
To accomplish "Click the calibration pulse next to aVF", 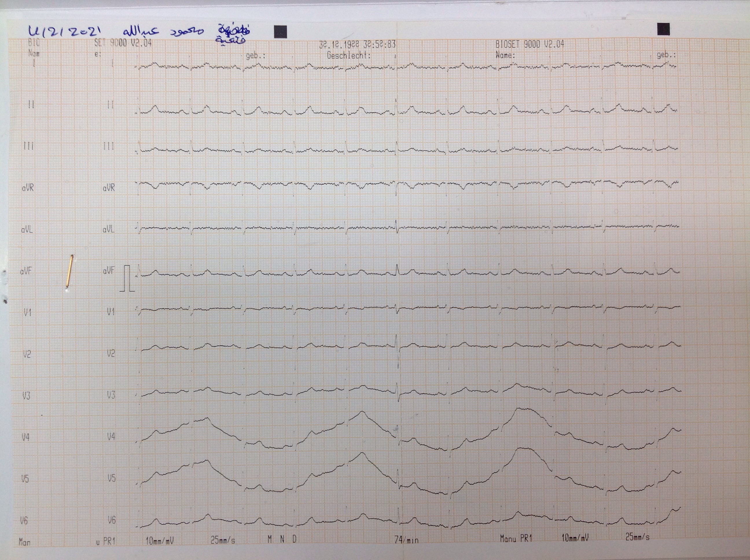I will (127, 278).
